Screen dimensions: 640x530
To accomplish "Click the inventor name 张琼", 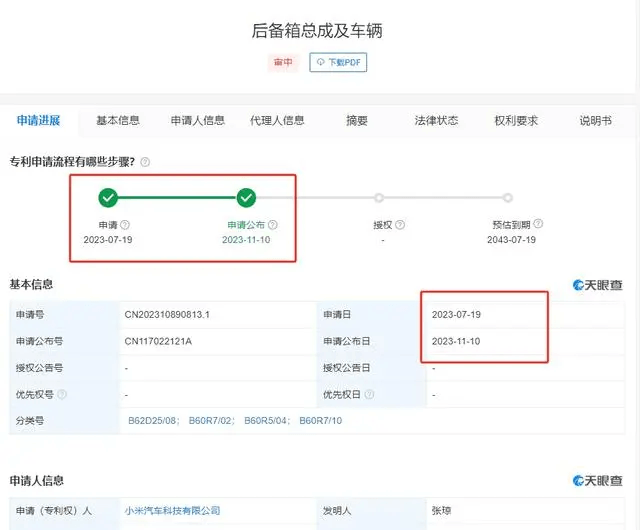I will click(441, 510).
